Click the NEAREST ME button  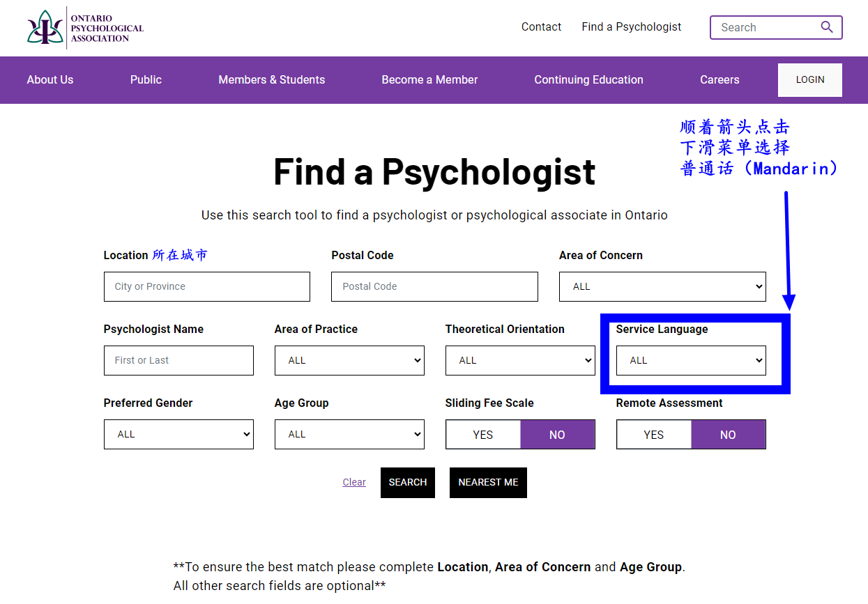click(488, 482)
